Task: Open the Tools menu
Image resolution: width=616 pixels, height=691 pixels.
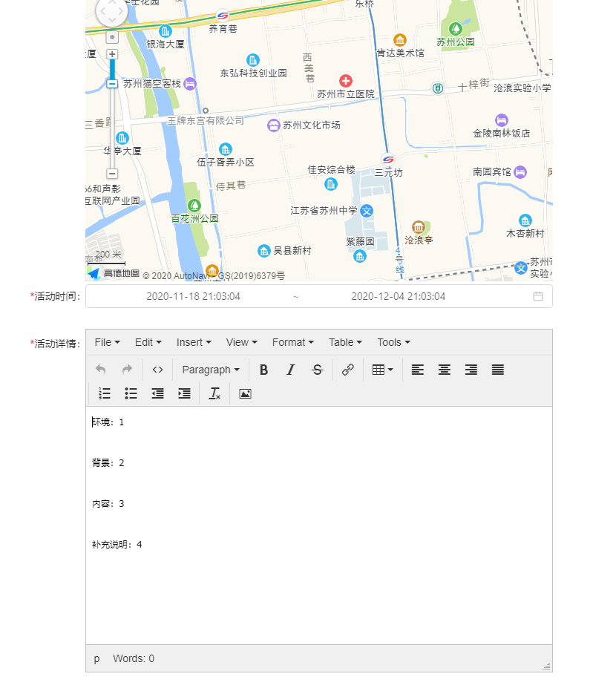Action: (393, 342)
